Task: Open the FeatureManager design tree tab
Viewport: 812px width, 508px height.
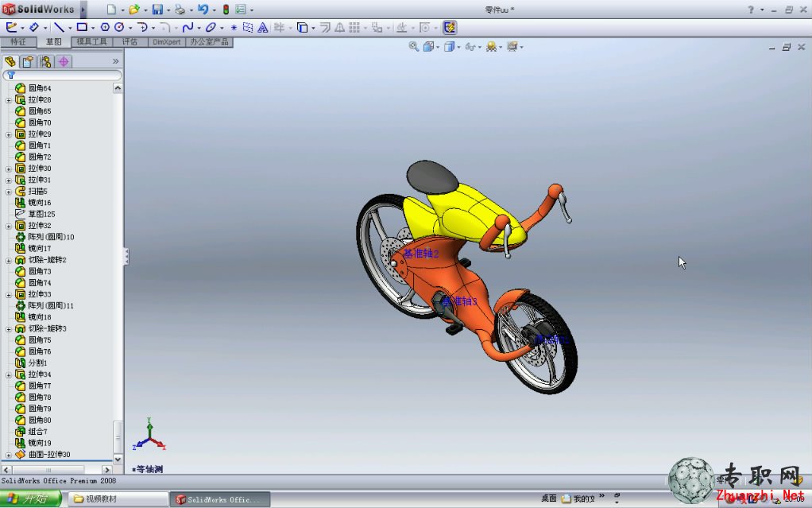Action: tap(10, 62)
